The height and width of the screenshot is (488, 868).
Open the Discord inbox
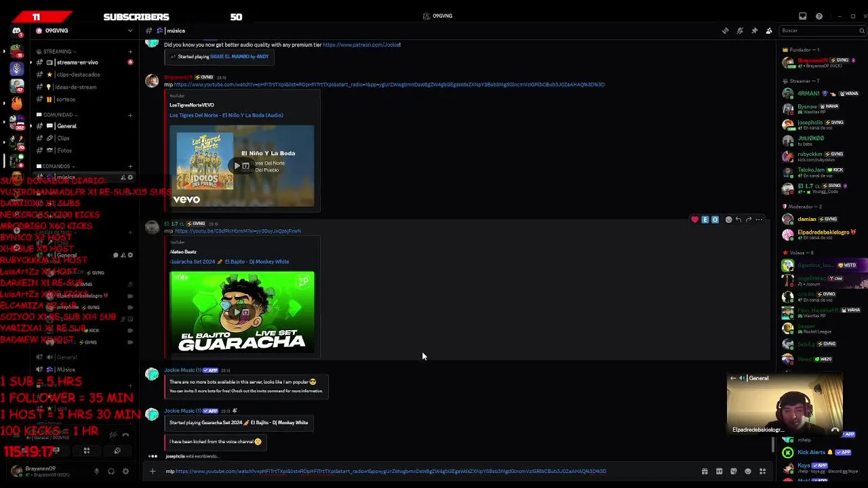(803, 16)
